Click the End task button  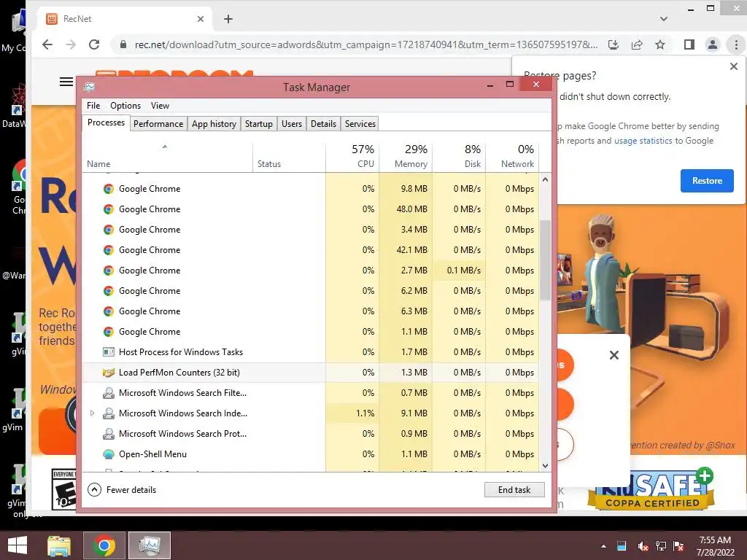(x=514, y=490)
